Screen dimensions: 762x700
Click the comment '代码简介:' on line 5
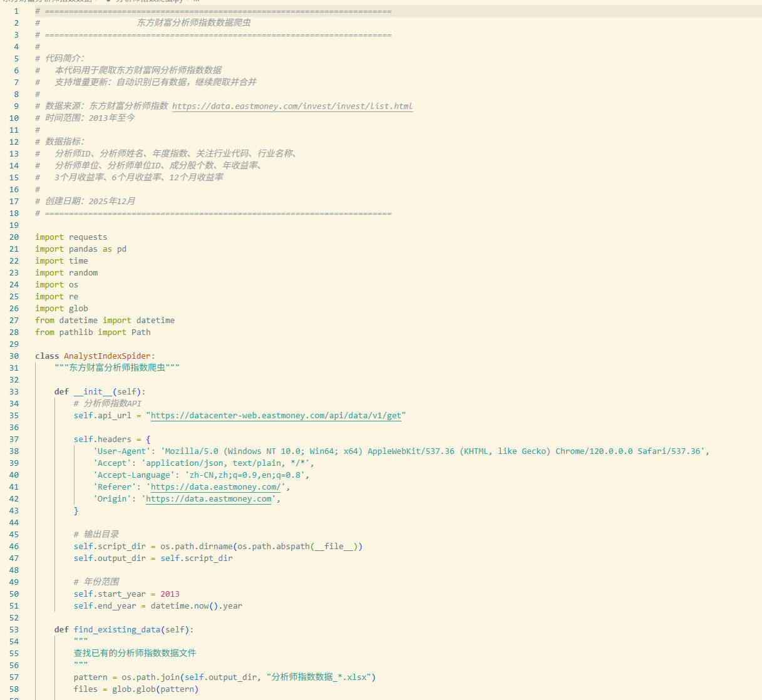tap(64, 58)
